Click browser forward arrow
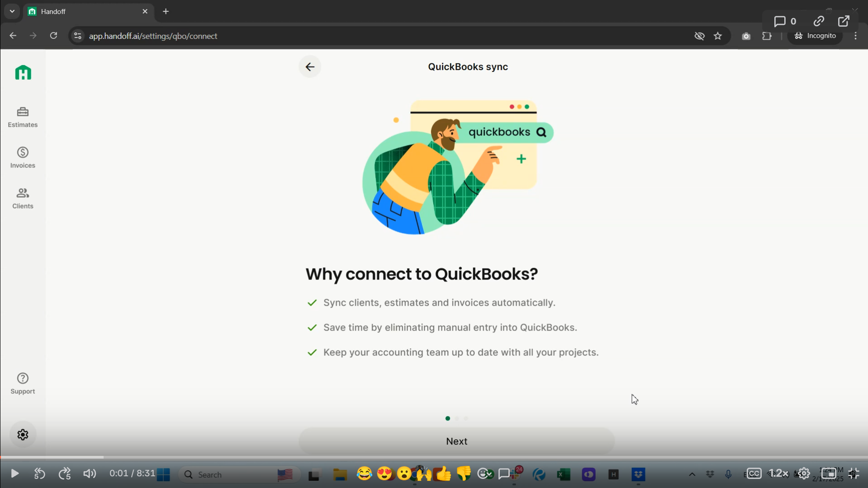This screenshot has height=488, width=868. click(x=33, y=36)
